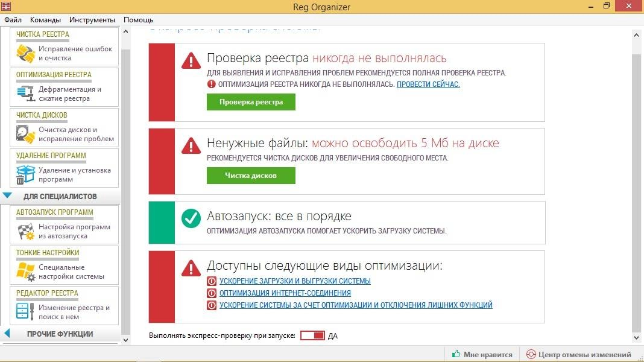Image resolution: width=644 pixels, height=362 pixels.
Task: Click warning triangle beside Доступны следующие виды
Action: [191, 268]
